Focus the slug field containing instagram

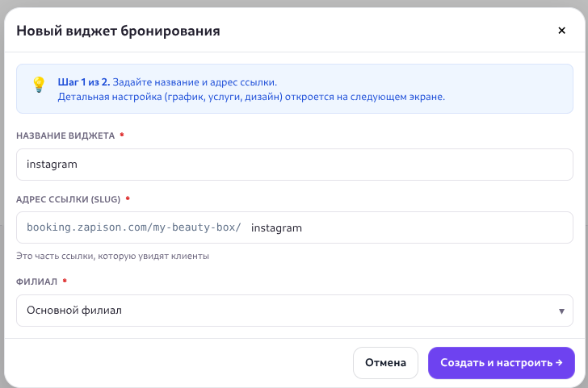click(404, 227)
